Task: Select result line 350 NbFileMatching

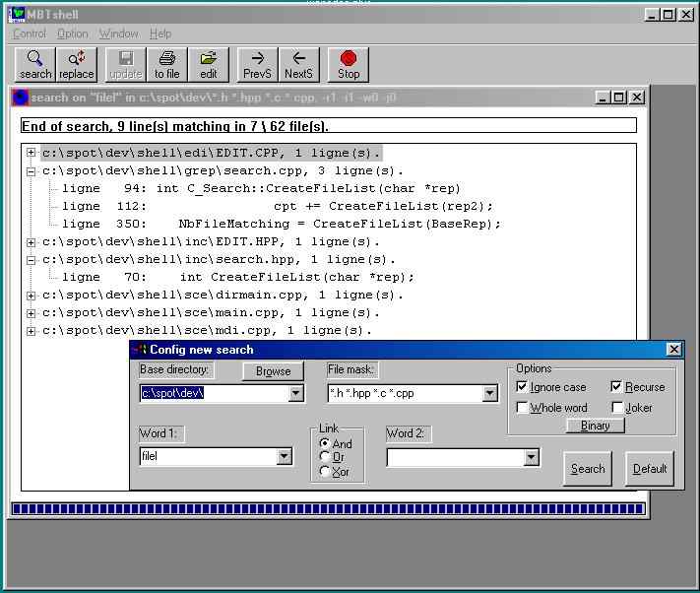Action: pyautogui.click(x=282, y=224)
